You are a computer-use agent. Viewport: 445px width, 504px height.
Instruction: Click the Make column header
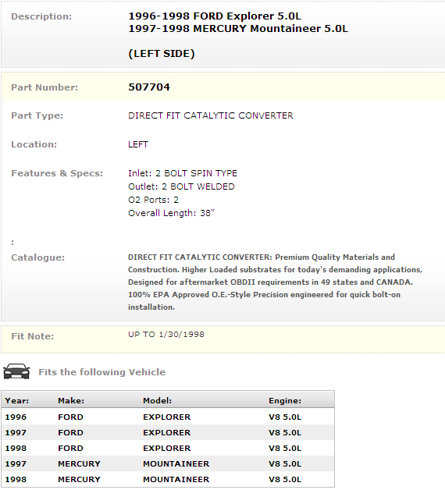[x=71, y=400]
